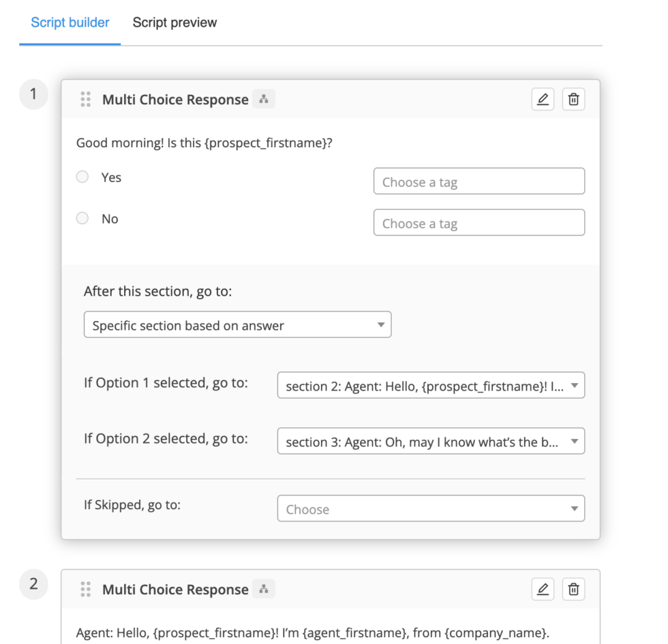The width and height of the screenshot is (668, 644).
Task: Open the 'If Option 1 selected' dropdown
Action: coord(430,386)
